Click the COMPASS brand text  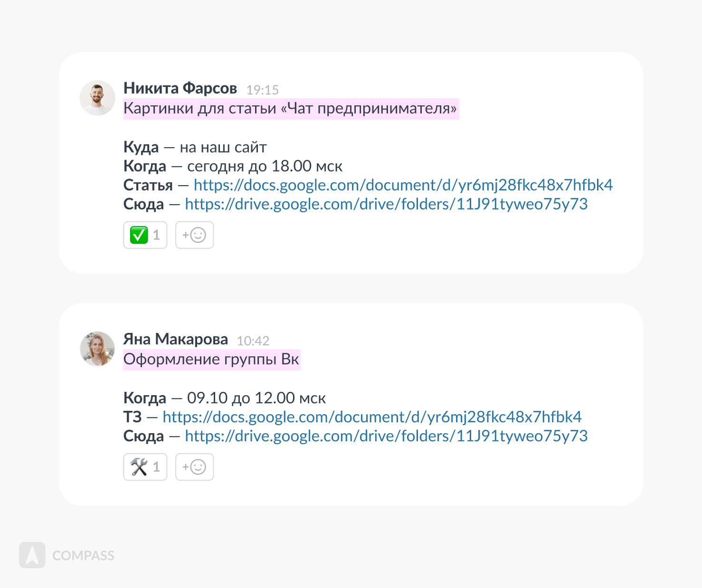click(x=83, y=556)
